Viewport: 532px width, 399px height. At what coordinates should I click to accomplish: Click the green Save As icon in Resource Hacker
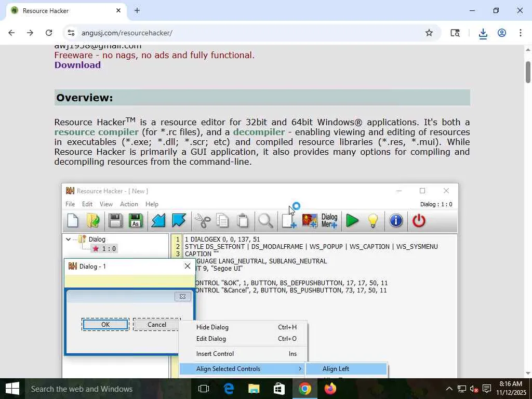(136, 220)
